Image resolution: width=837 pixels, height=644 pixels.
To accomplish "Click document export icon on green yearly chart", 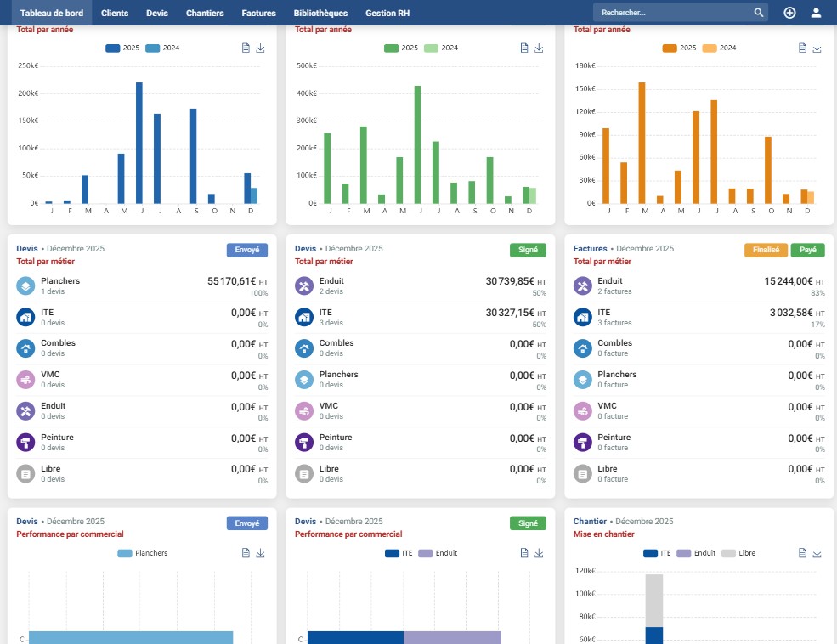I will tap(524, 48).
